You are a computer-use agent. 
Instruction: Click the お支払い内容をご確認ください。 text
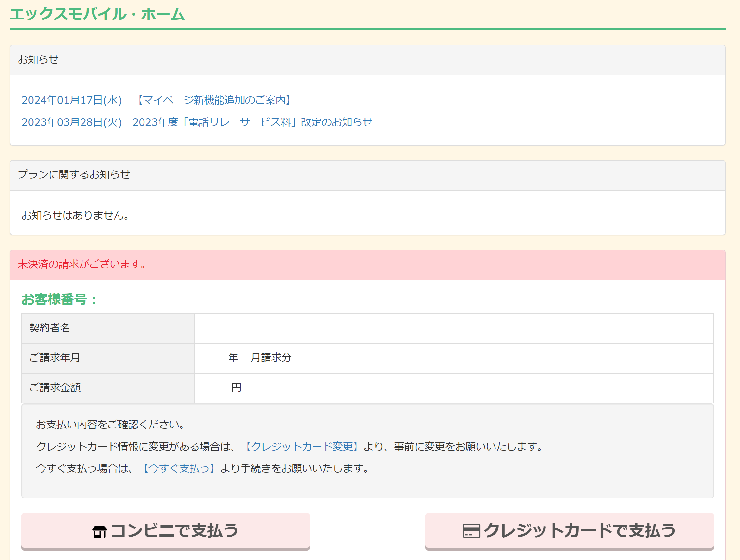(x=110, y=425)
